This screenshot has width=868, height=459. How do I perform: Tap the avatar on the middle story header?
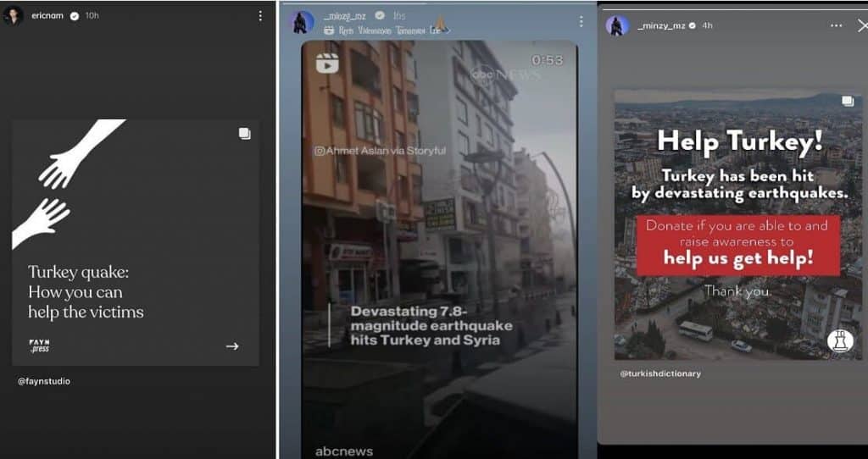tap(303, 22)
